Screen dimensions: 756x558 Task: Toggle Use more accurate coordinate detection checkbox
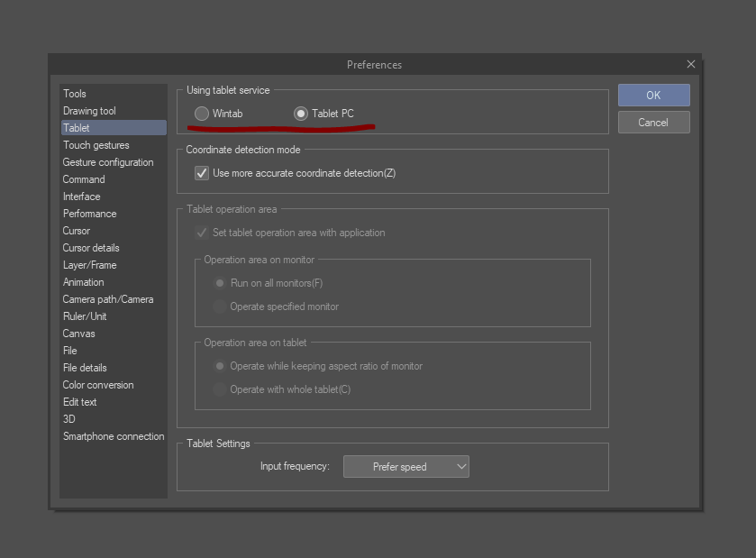202,173
